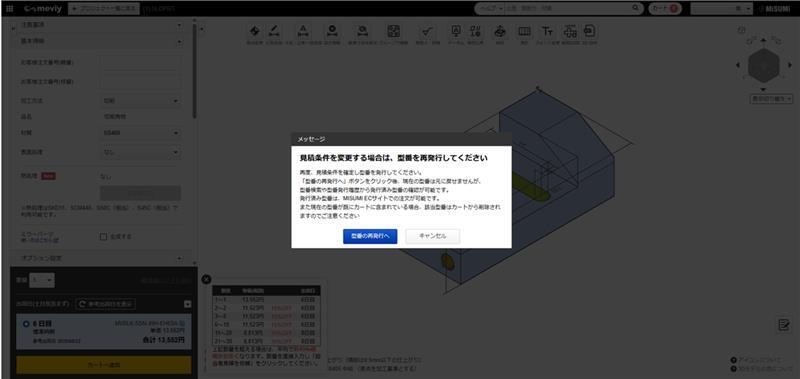Image resolution: width=800 pixels, height=379 pixels.
Task: Click the checkmark toolbar icon
Action: click(x=427, y=32)
